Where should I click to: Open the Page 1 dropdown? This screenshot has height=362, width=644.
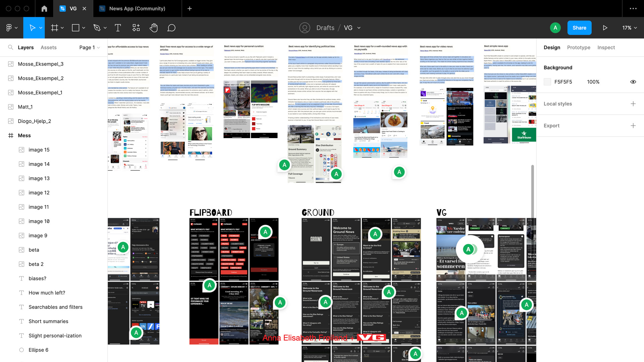(90, 48)
